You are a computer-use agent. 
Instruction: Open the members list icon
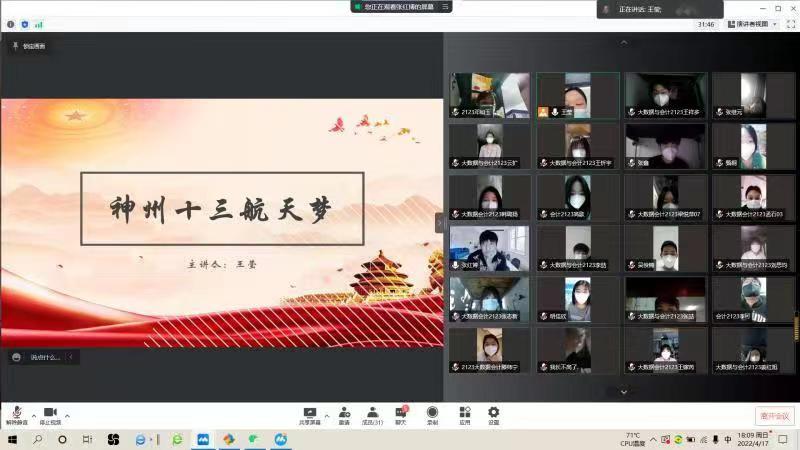[372, 413]
